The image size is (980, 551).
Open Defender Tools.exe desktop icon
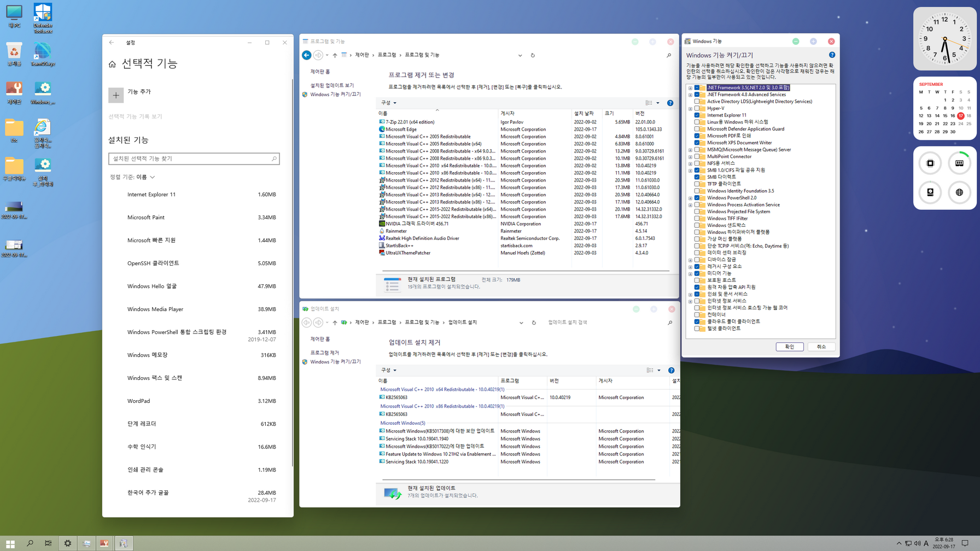click(43, 17)
